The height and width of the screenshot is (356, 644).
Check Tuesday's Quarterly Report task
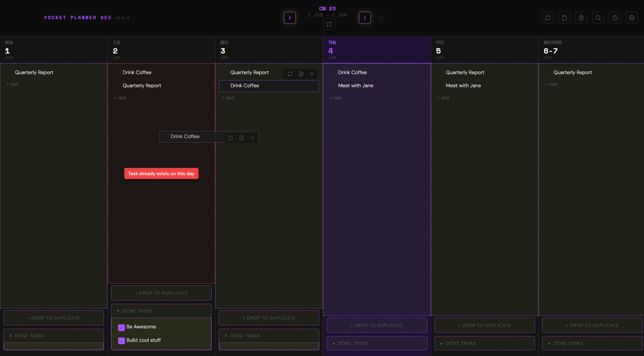[118, 86]
